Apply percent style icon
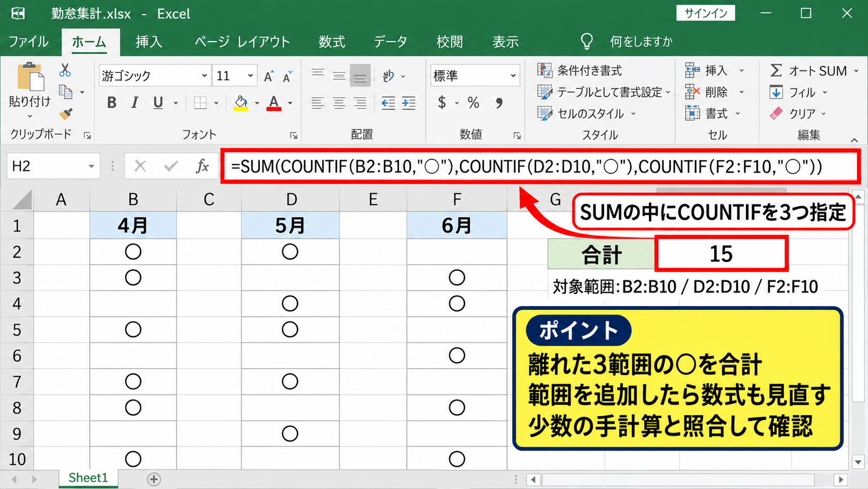Image resolution: width=868 pixels, height=489 pixels. pyautogui.click(x=473, y=103)
